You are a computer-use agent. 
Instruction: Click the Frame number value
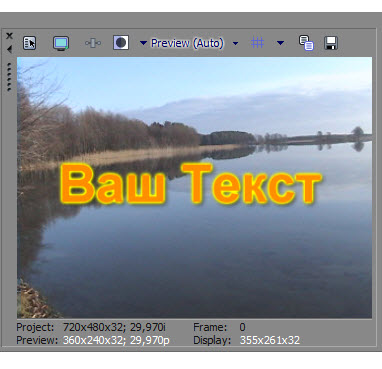pos(242,327)
